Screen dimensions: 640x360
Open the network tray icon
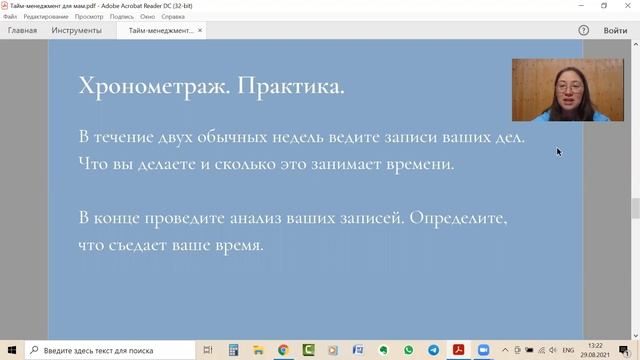tap(542, 350)
